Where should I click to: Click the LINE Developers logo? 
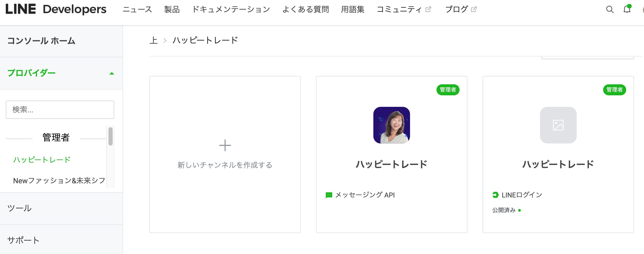pos(56,9)
